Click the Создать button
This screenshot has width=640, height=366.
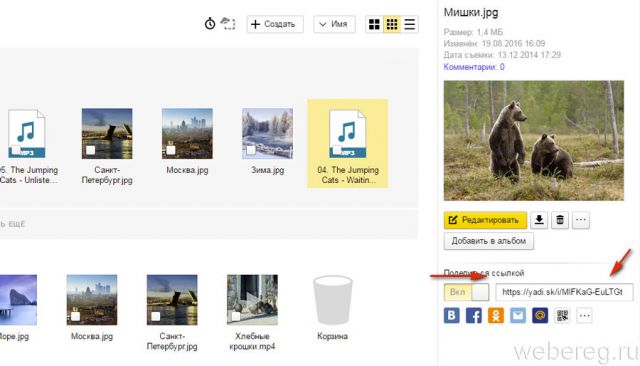tap(275, 24)
